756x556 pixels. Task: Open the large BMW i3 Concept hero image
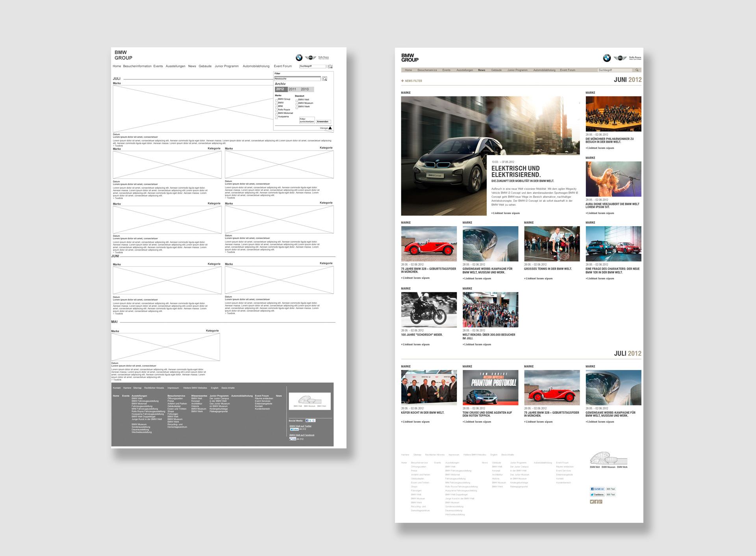coord(490,156)
